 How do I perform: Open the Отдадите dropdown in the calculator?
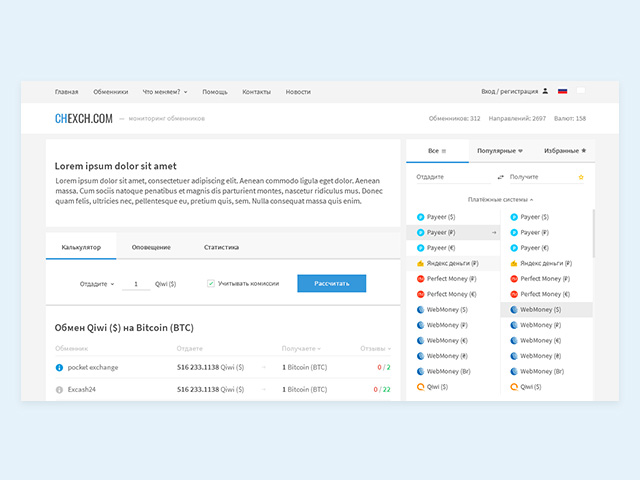coord(97,284)
